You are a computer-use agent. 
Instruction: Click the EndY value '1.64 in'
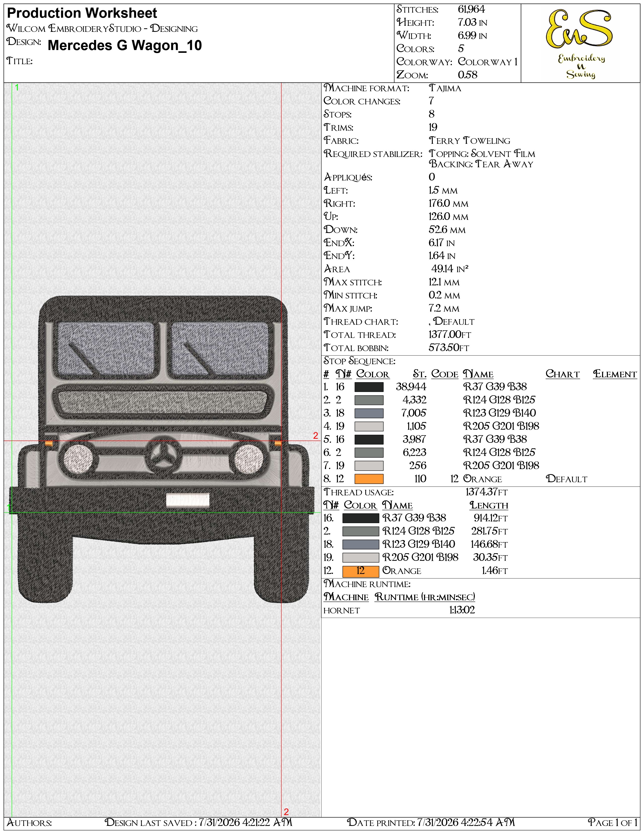pos(442,256)
